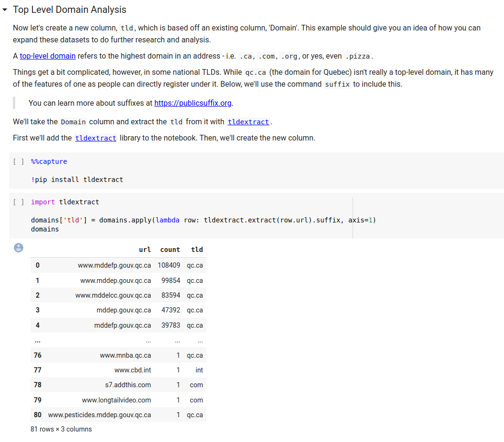Select count value 39783
Screen dimensions: 504x442
(x=171, y=325)
